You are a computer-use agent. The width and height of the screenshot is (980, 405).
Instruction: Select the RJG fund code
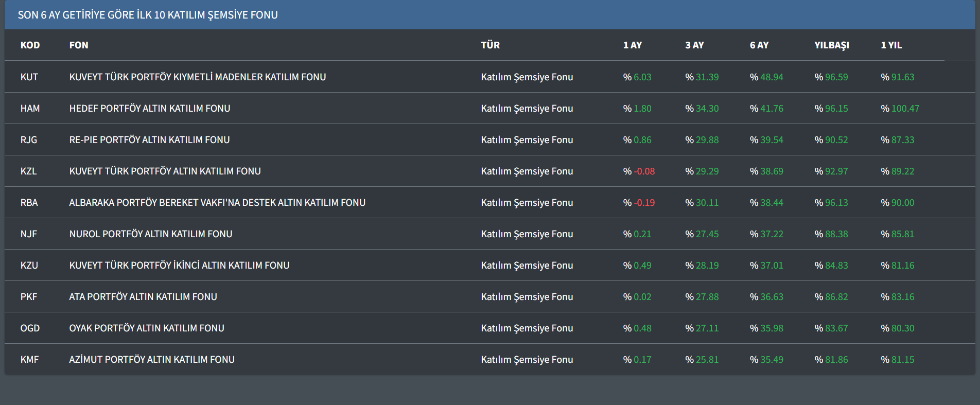[29, 140]
